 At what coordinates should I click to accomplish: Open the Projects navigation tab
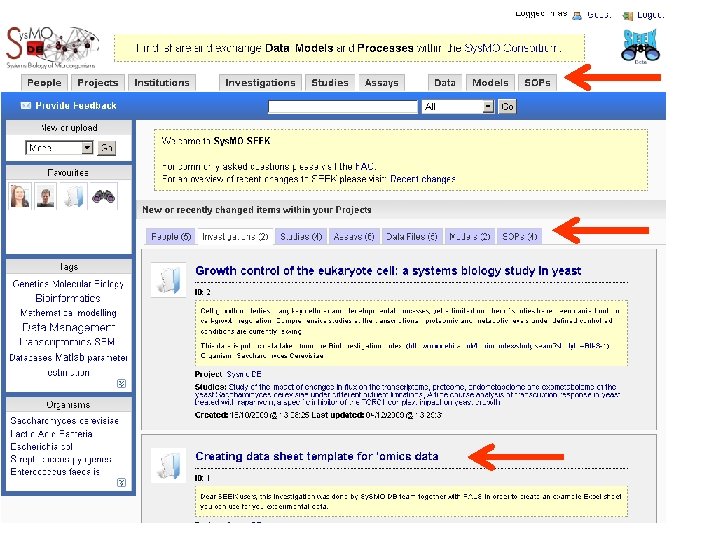98,83
